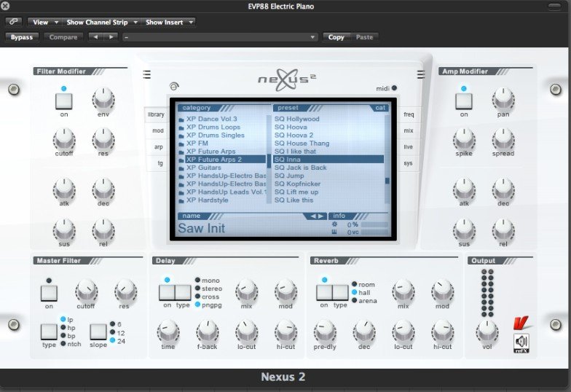Select mono delay mode

(x=207, y=280)
